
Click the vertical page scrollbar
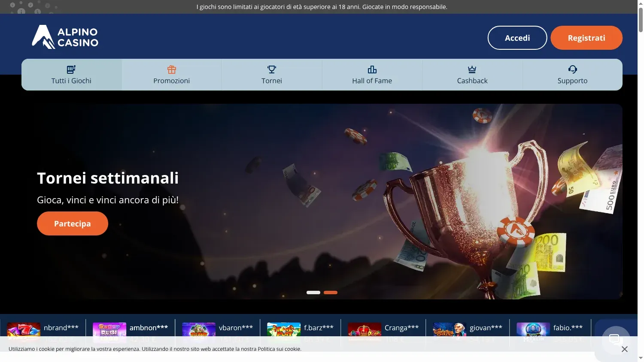(641, 19)
